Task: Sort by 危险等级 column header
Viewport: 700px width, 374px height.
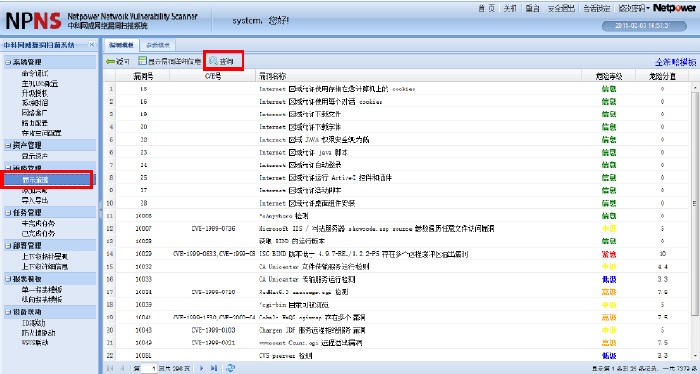Action: [608, 76]
